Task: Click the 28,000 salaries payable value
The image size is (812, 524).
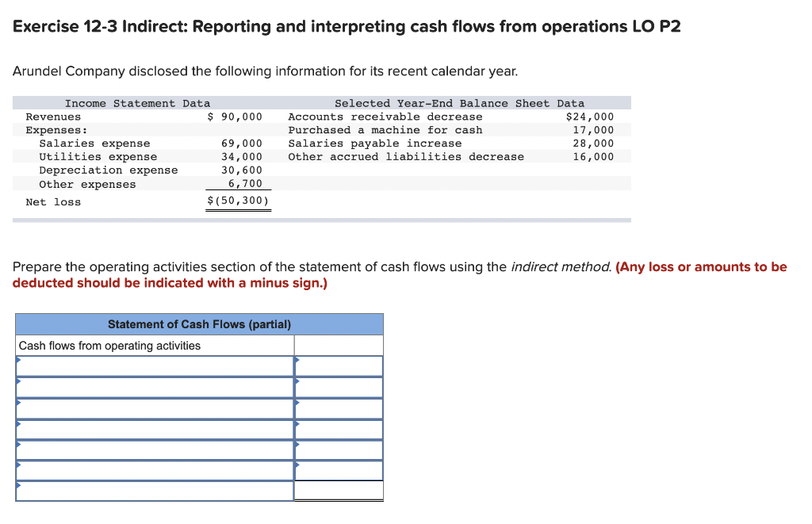Action: pos(593,143)
